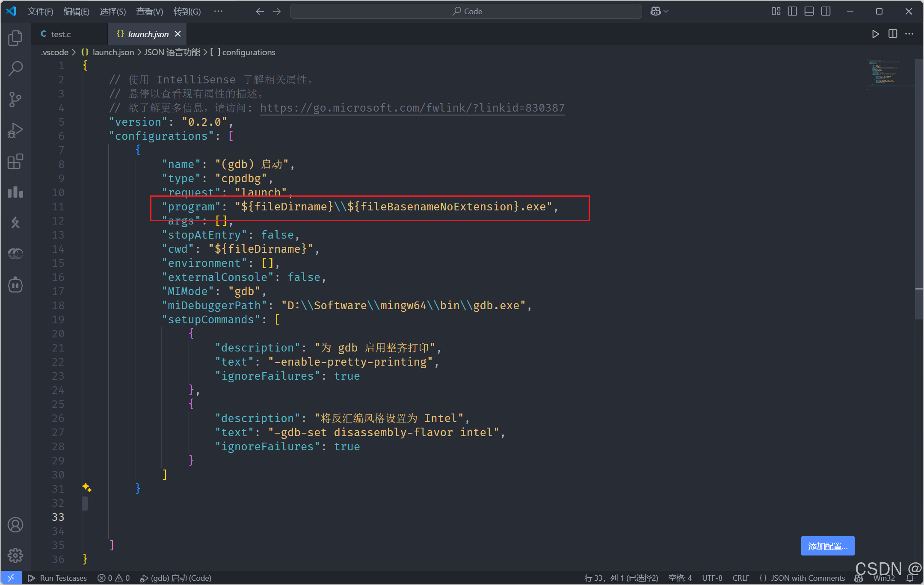Open the Extensions view

pyautogui.click(x=15, y=161)
